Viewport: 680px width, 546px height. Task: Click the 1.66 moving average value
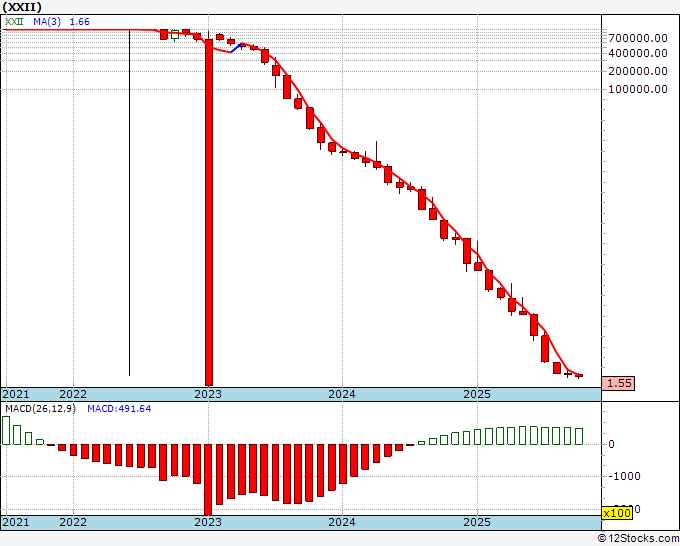point(79,21)
